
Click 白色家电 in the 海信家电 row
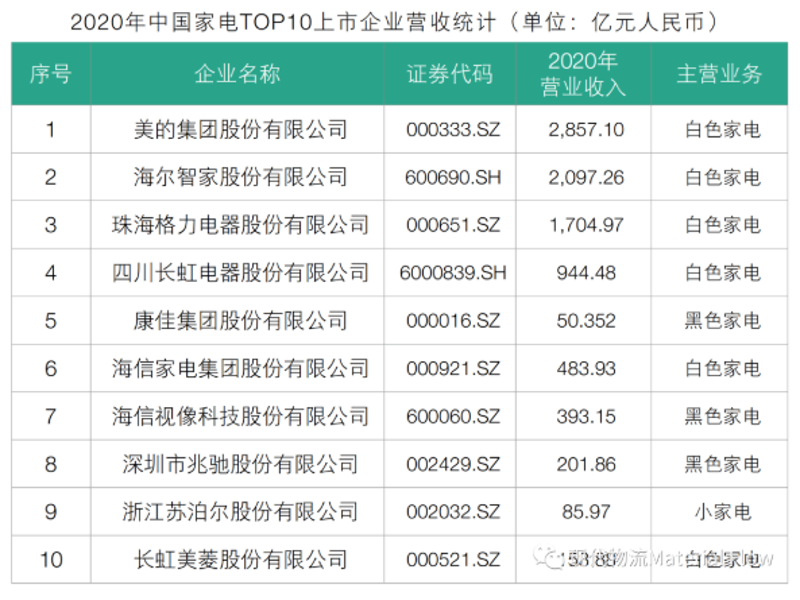pos(723,368)
